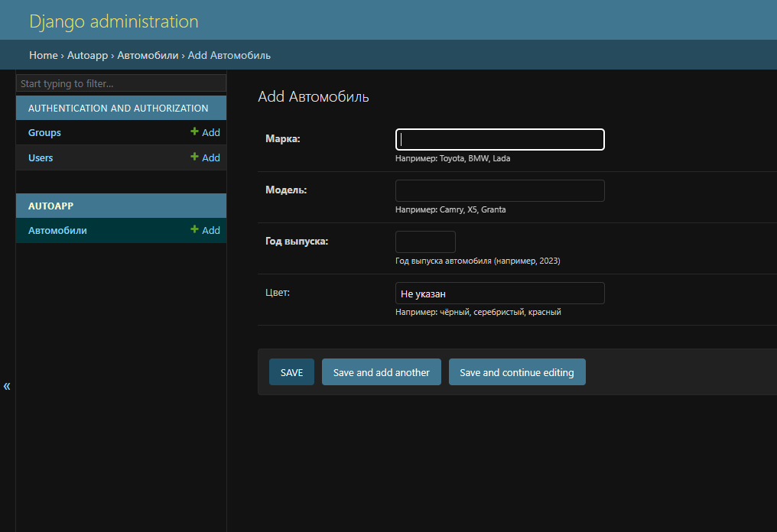The width and height of the screenshot is (777, 532).
Task: Open the AUTOAPP section header
Action: (50, 206)
